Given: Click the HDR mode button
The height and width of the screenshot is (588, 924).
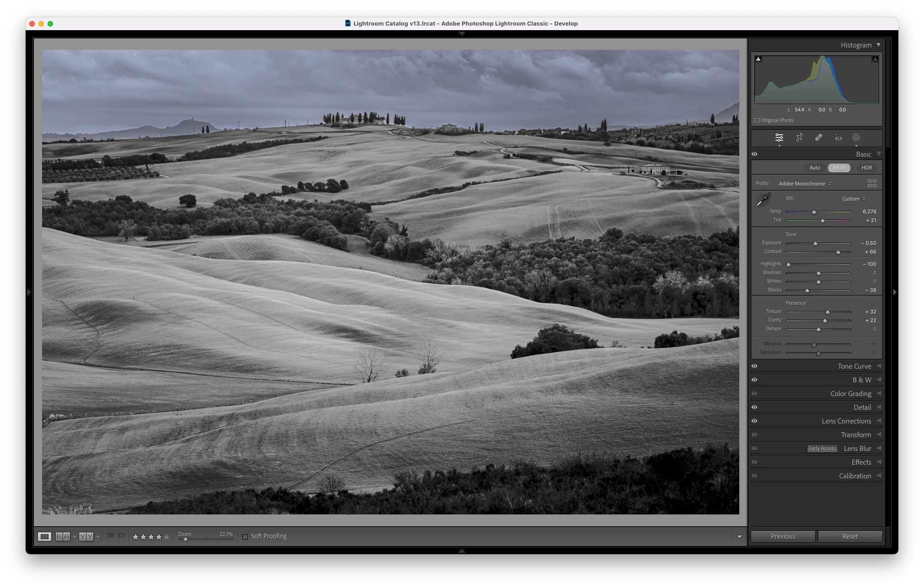Looking at the screenshot, I should [x=866, y=168].
